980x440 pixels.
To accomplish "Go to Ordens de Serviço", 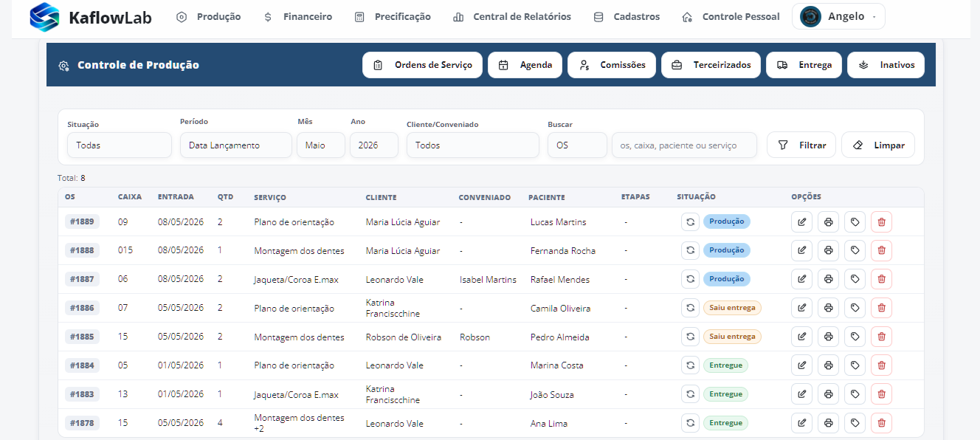I will click(422, 65).
